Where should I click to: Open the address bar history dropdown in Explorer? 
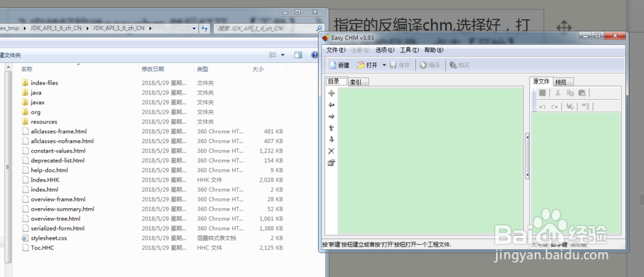pyautogui.click(x=194, y=28)
